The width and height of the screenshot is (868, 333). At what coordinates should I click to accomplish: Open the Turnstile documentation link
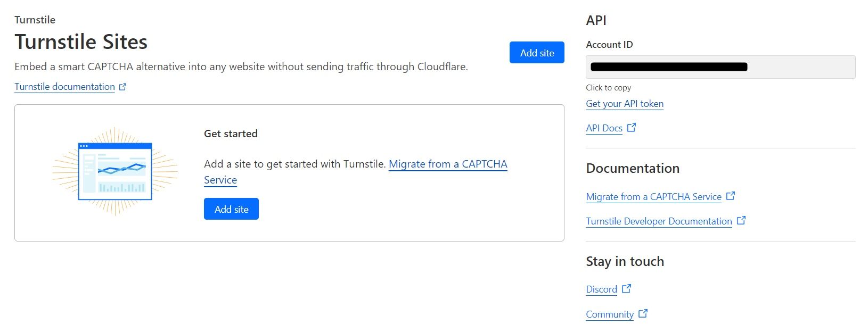tap(64, 86)
